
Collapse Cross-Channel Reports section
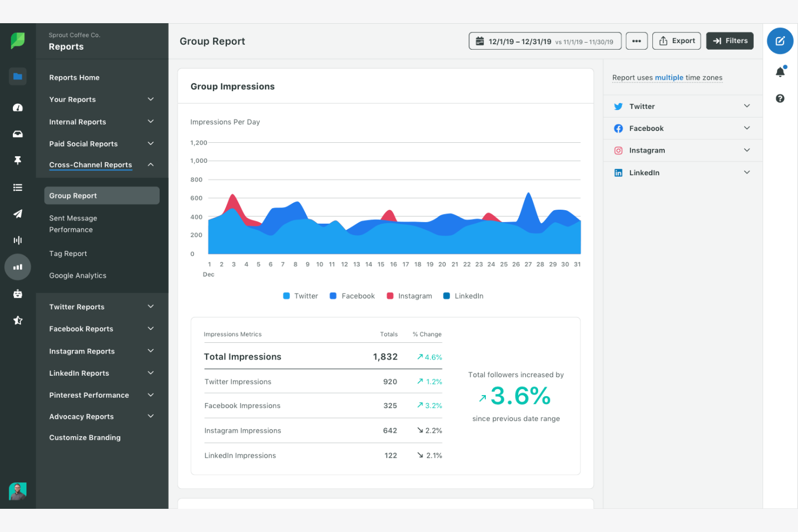tap(102, 165)
